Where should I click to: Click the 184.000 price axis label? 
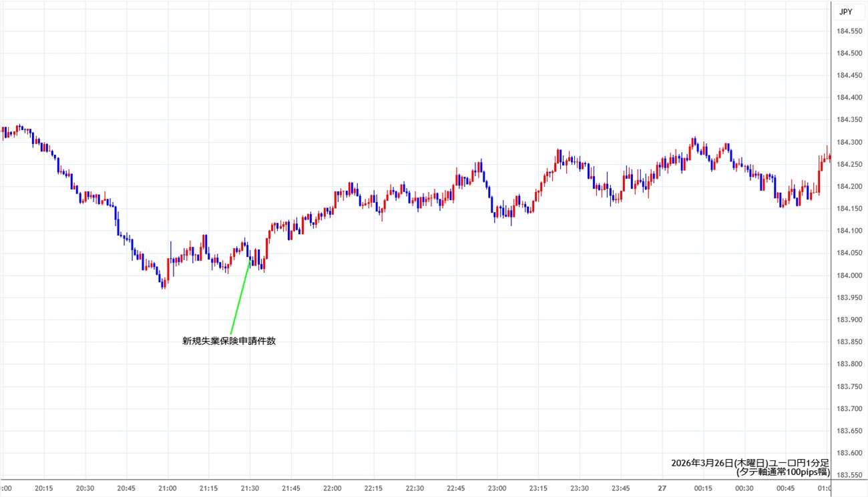point(849,275)
